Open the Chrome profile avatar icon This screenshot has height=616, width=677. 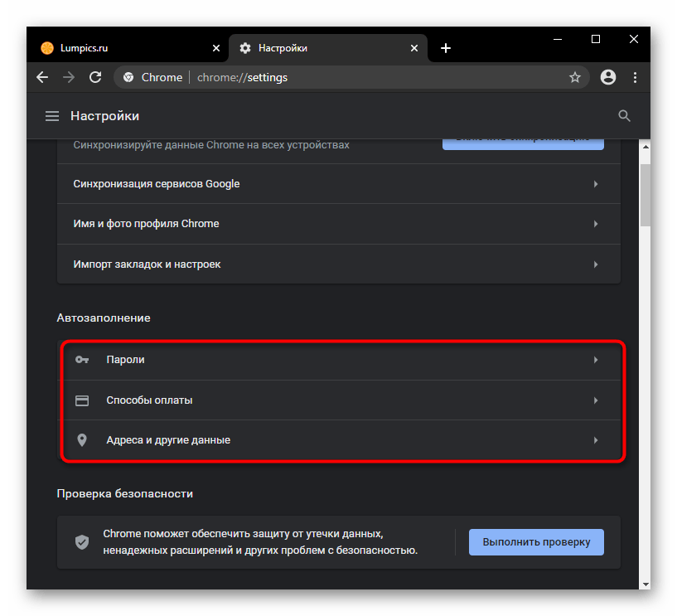click(608, 77)
